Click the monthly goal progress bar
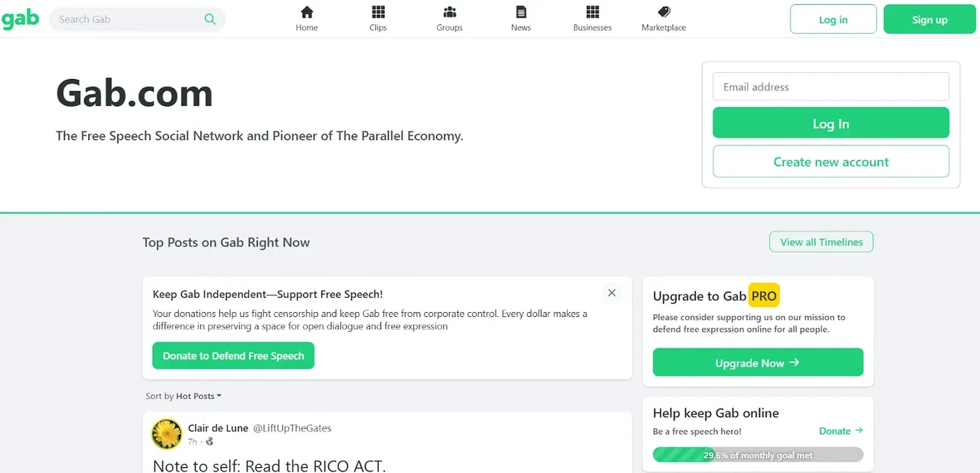The image size is (980, 473). pos(757,455)
